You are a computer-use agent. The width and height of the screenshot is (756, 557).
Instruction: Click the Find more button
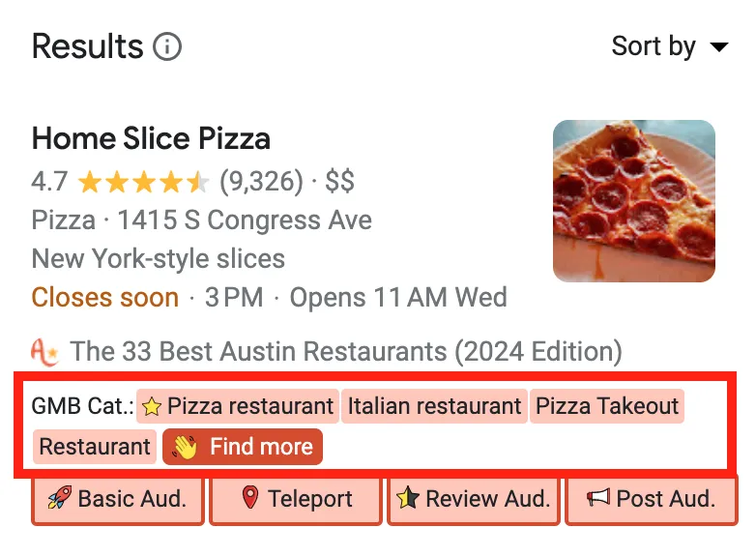[x=243, y=447]
